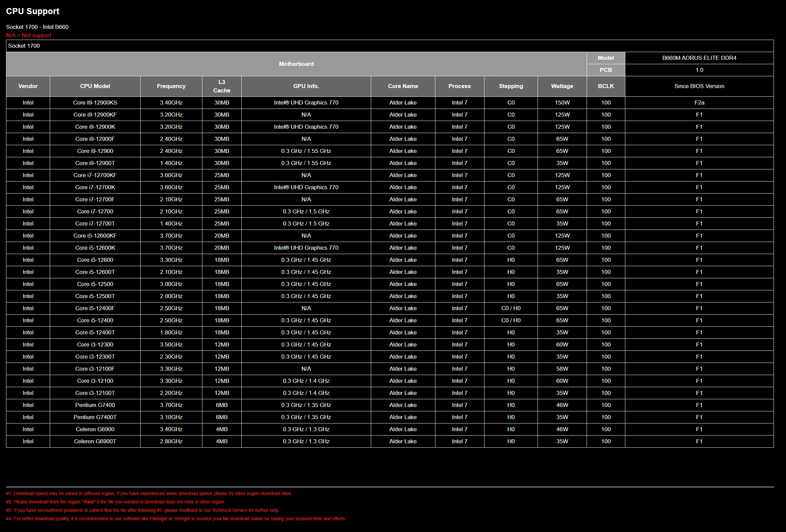Click the "Since BIOS Version" column header
This screenshot has width=786, height=532.
[x=699, y=86]
